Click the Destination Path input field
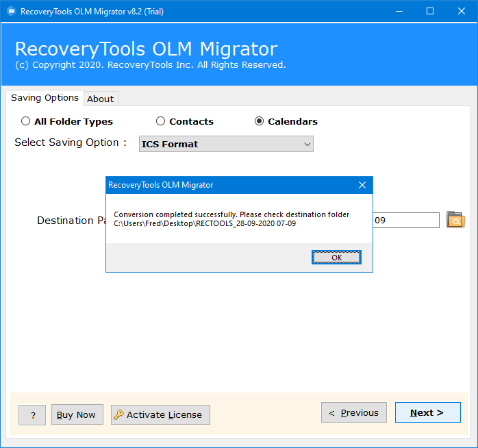This screenshot has width=478, height=448. [406, 220]
